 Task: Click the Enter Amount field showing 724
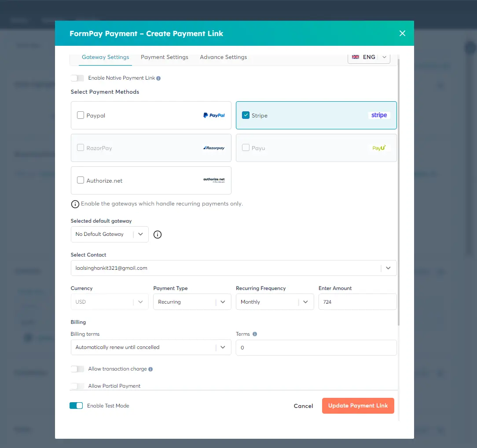(357, 301)
